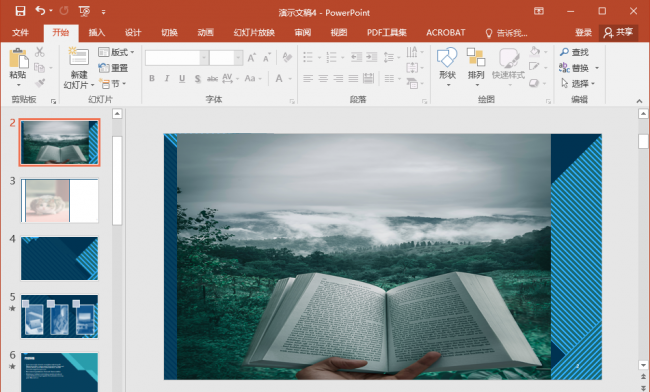
Task: Click the Save icon in quick access toolbar
Action: [x=20, y=11]
